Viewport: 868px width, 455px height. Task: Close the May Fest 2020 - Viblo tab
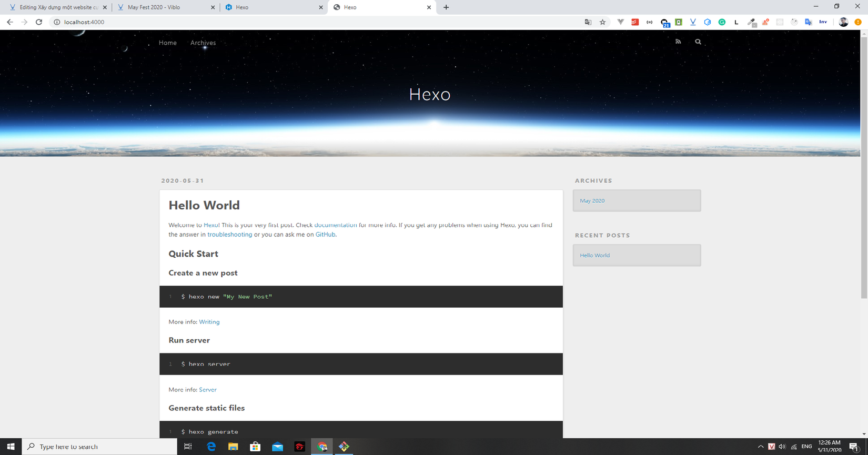[x=213, y=7]
